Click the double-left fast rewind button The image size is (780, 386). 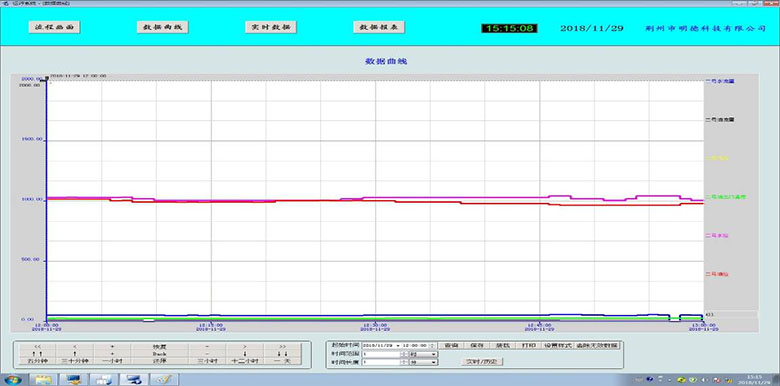37,346
